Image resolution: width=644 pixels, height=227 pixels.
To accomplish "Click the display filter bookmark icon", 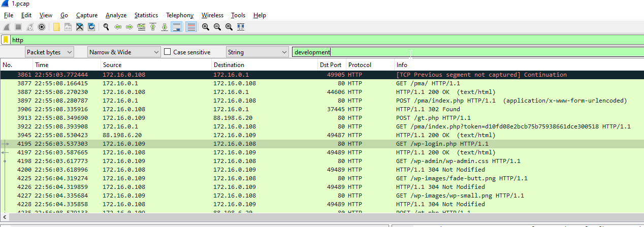I will (x=6, y=40).
